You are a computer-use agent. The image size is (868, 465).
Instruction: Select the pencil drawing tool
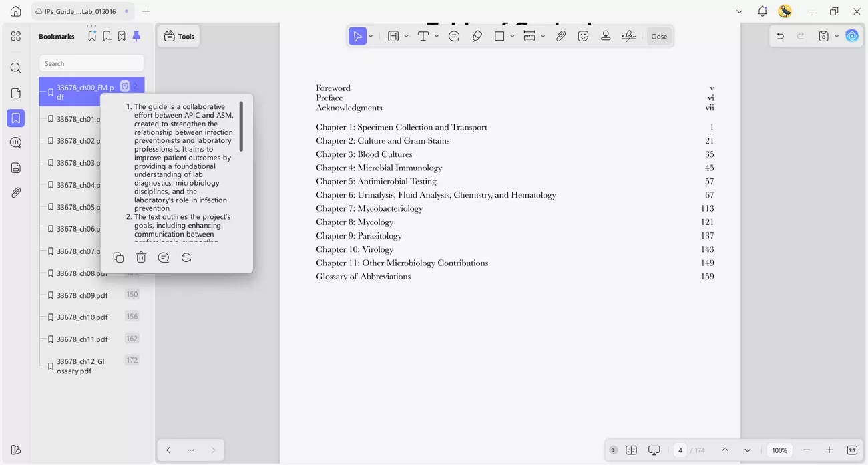[477, 36]
